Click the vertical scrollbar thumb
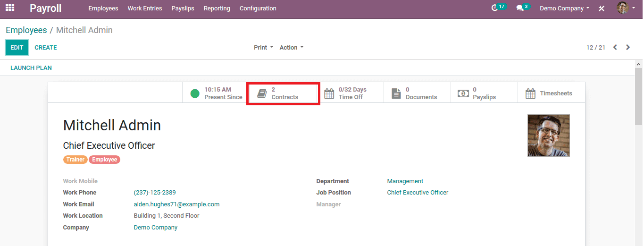The height and width of the screenshot is (246, 644). pyautogui.click(x=639, y=96)
